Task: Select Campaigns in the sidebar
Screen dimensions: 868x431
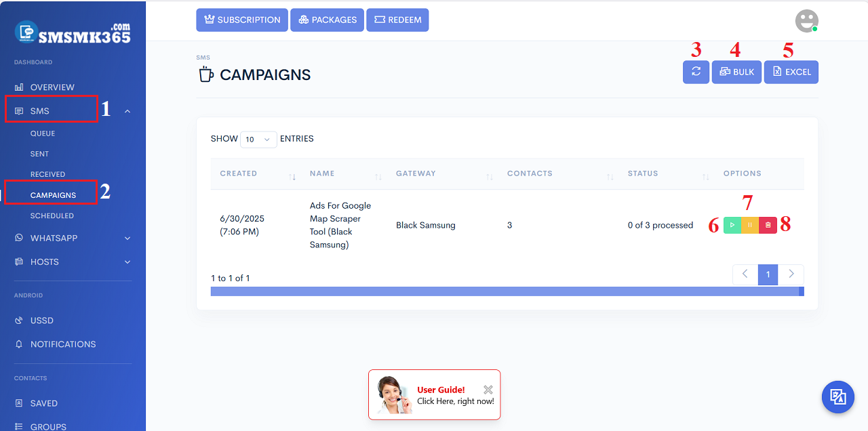Action: [53, 195]
